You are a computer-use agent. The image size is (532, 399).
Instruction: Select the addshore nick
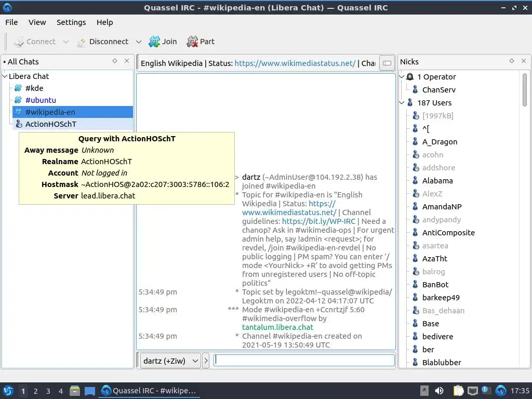tap(438, 168)
